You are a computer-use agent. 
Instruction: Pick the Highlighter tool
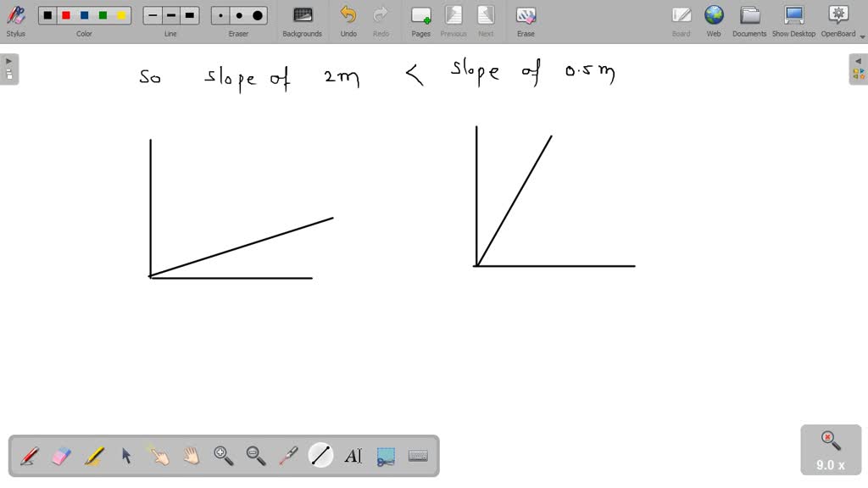tap(93, 456)
